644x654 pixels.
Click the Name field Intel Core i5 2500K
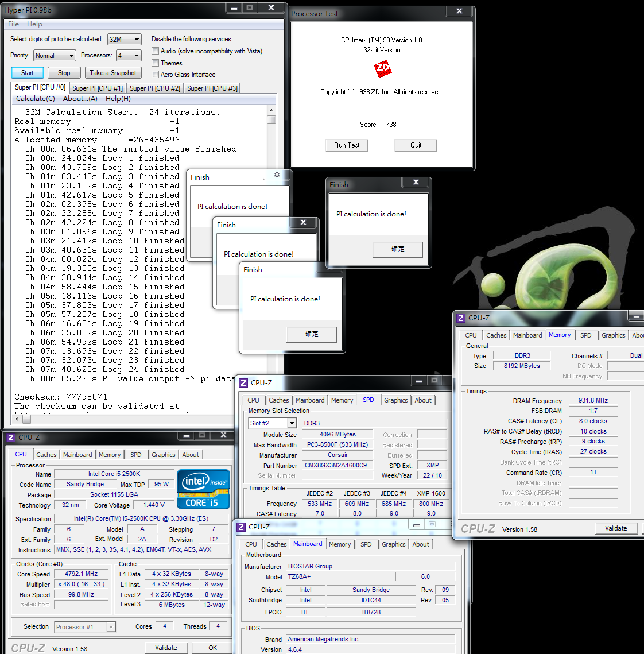click(x=114, y=474)
